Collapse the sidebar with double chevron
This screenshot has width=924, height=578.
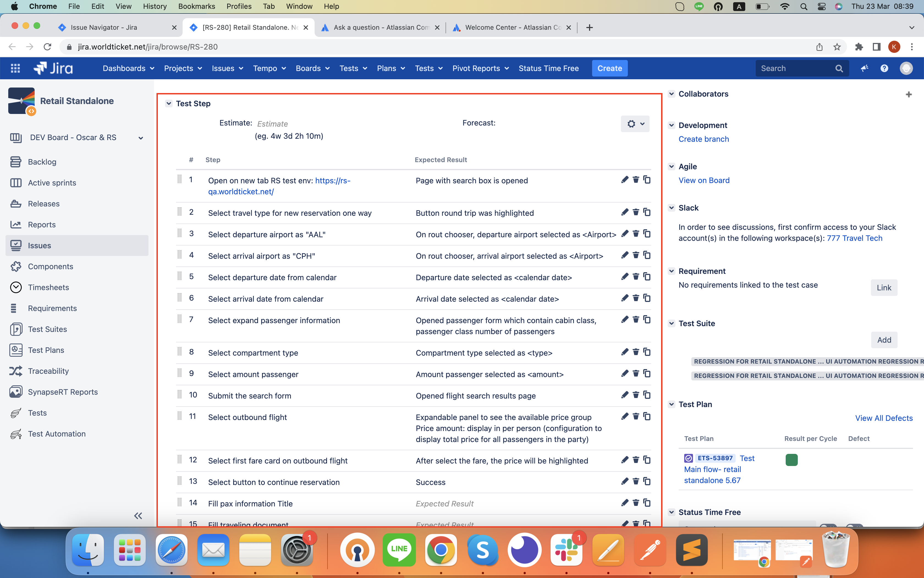[x=138, y=516]
